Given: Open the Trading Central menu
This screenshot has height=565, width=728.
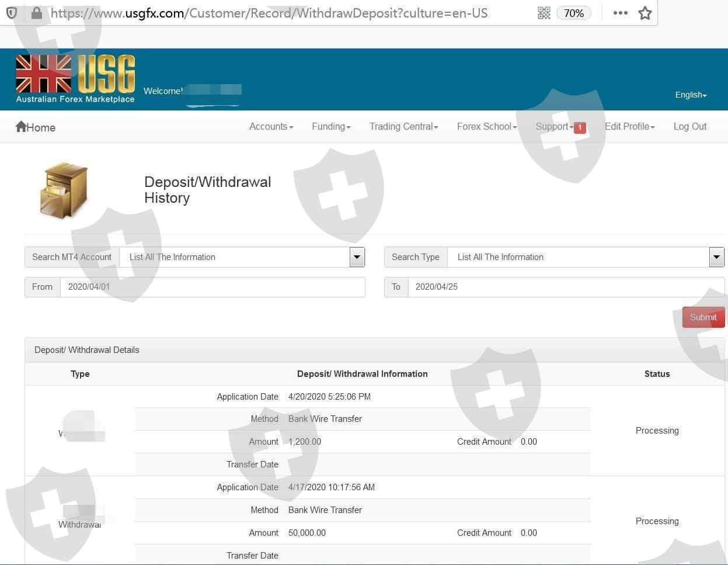Looking at the screenshot, I should coord(403,127).
